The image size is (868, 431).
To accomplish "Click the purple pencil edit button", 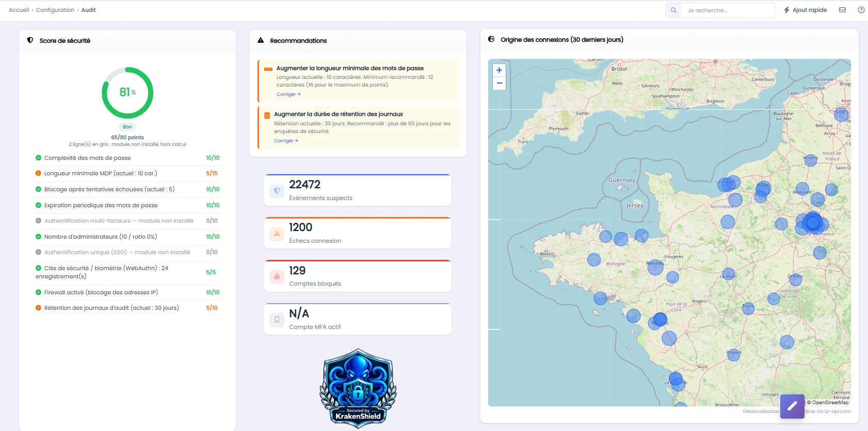I will [792, 406].
